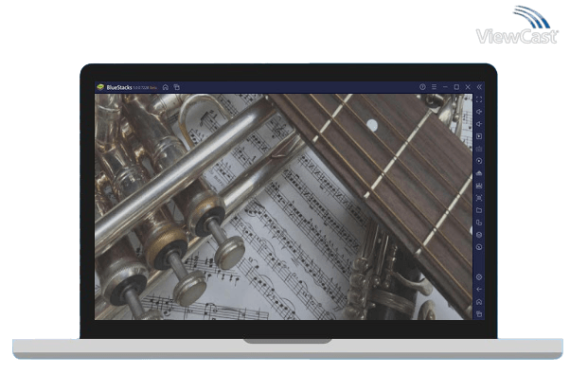Increase volume using the sidebar speaker icon
This screenshot has height=392, width=570.
(479, 112)
